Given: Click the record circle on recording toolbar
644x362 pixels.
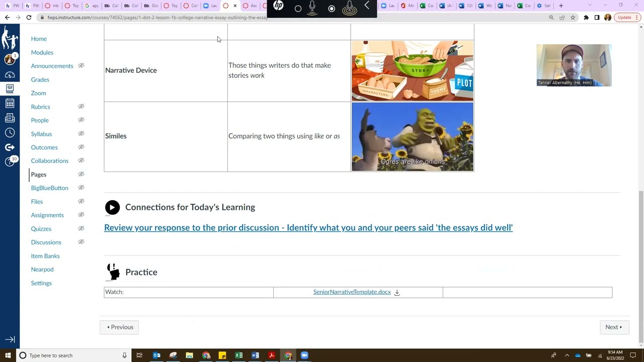Looking at the screenshot, I should click(331, 9).
